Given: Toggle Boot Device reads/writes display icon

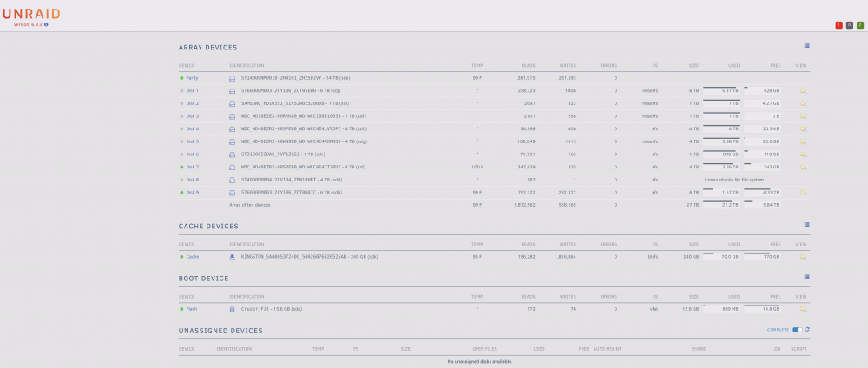Looking at the screenshot, I should click(x=806, y=276).
